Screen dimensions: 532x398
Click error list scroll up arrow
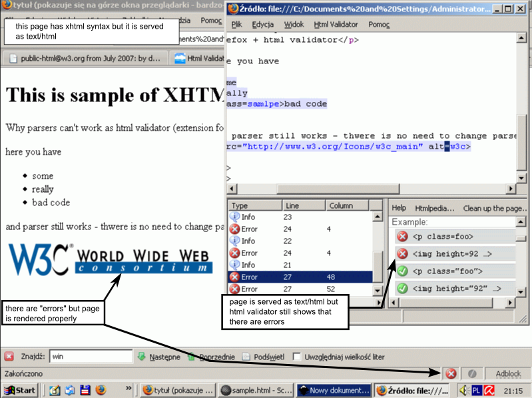pyautogui.click(x=378, y=216)
